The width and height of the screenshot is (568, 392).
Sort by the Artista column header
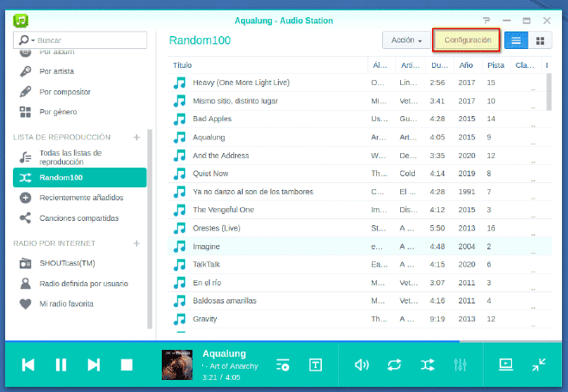coord(410,65)
